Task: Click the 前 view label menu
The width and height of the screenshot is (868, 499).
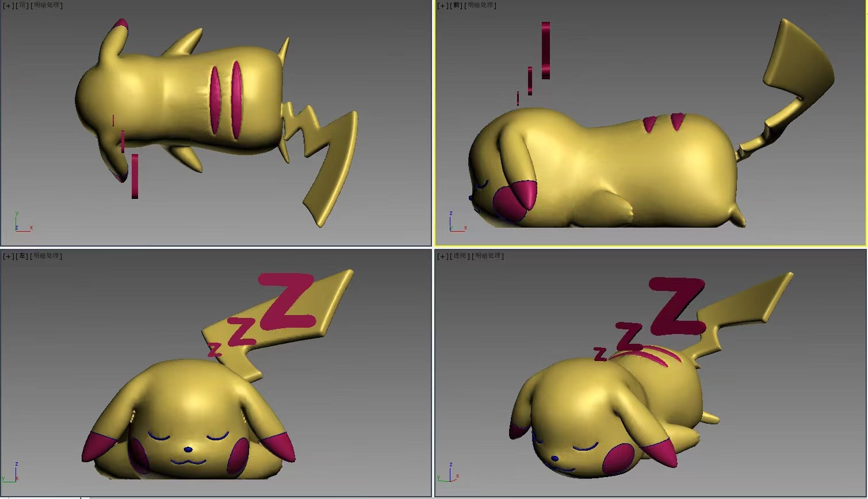Action: tap(457, 6)
